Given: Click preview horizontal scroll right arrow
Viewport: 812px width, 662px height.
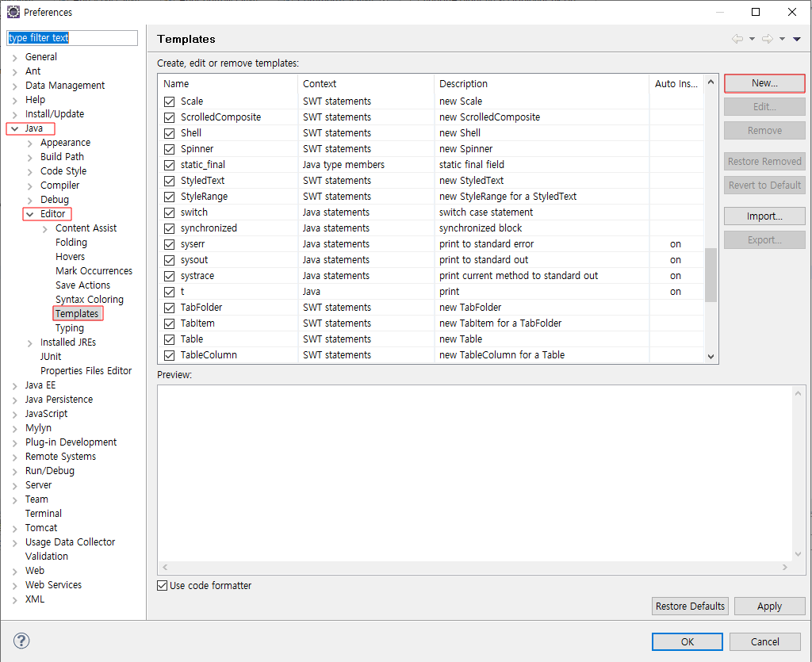Looking at the screenshot, I should (784, 568).
